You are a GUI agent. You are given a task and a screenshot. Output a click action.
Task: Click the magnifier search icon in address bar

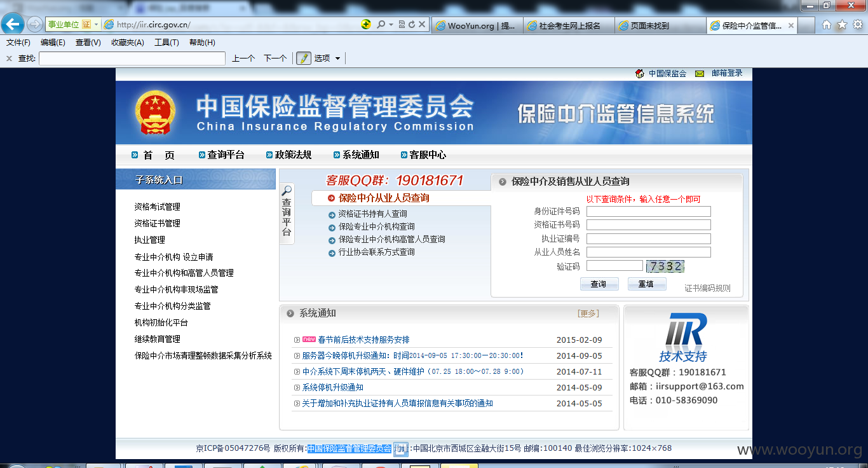coord(380,24)
